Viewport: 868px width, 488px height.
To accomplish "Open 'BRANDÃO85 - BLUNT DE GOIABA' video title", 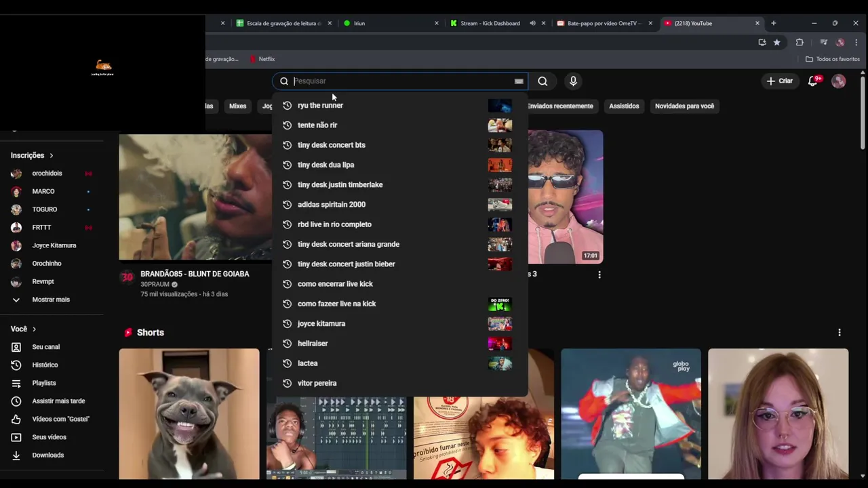I will coord(195,274).
